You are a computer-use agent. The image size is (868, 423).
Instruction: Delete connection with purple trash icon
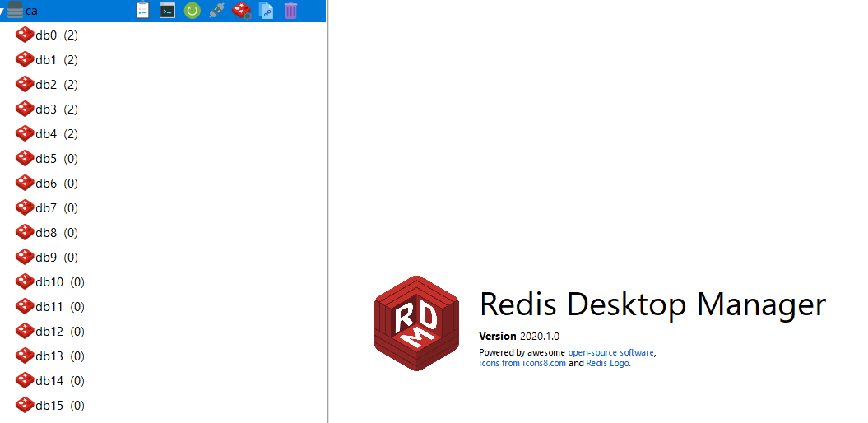(290, 11)
